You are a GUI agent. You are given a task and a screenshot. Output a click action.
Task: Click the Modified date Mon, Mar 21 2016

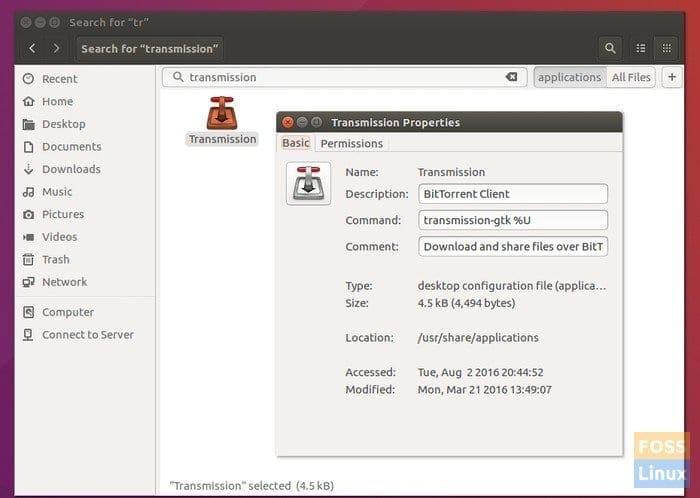pyautogui.click(x=484, y=390)
